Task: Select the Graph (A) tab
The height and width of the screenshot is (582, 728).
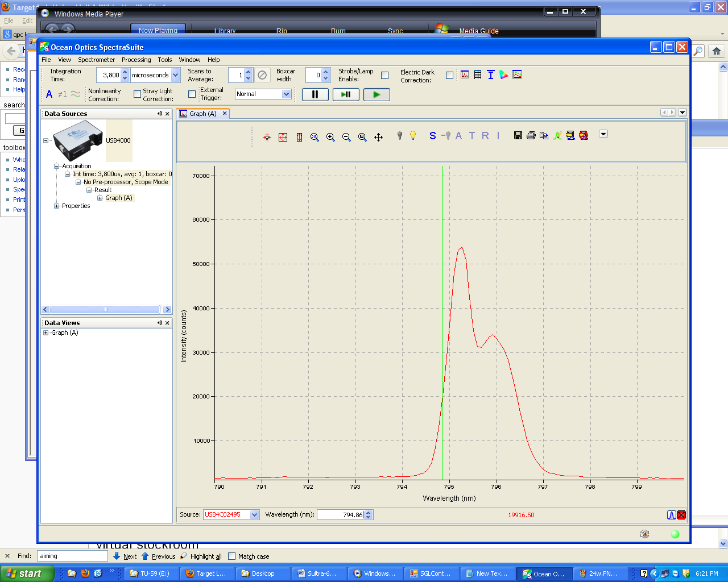Action: click(202, 114)
